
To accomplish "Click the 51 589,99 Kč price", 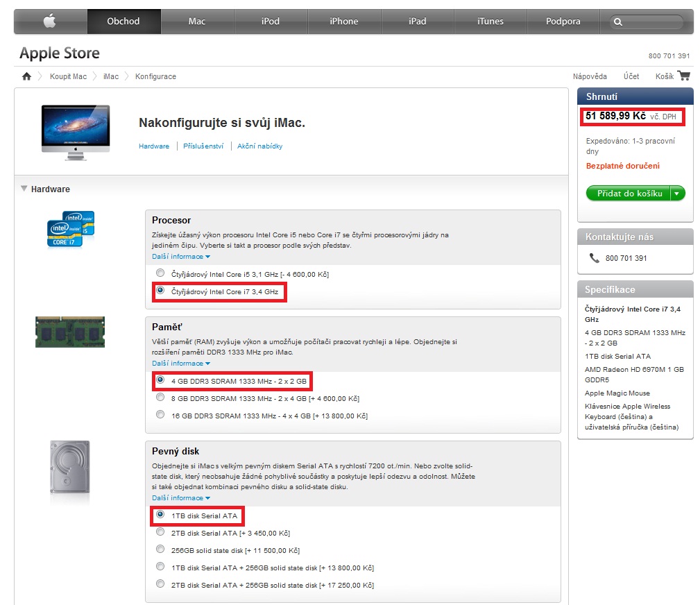I will coord(615,116).
